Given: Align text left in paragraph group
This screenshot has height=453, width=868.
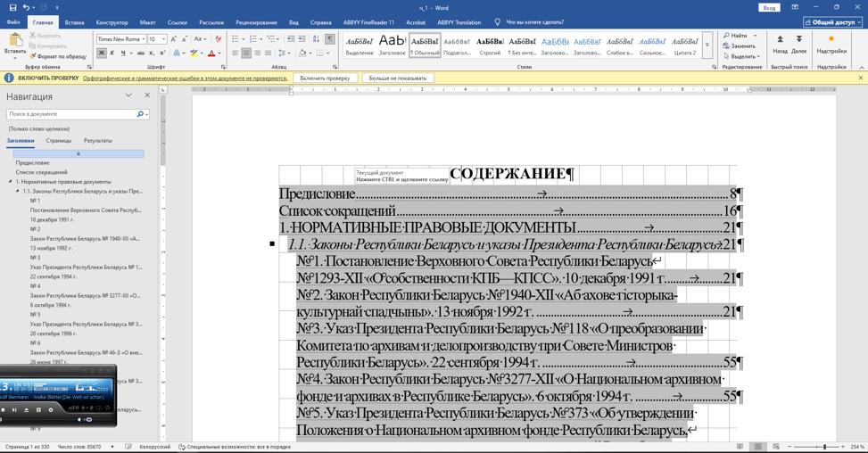Looking at the screenshot, I should [236, 54].
